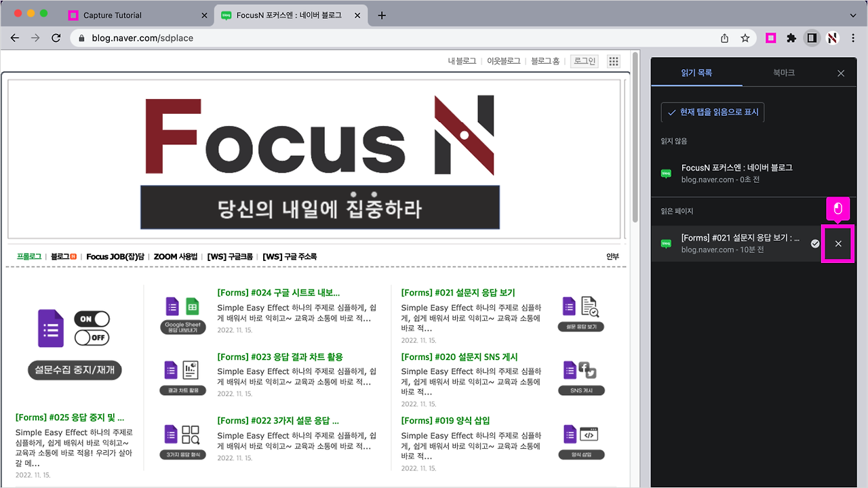Image resolution: width=868 pixels, height=488 pixels.
Task: Open the Chrome three-dot menu
Action: pos(853,38)
